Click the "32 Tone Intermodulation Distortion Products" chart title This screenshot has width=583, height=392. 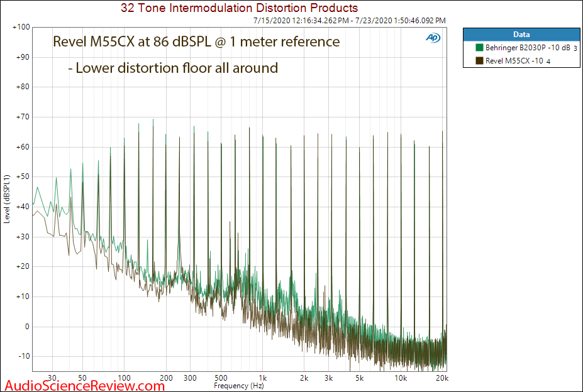(x=239, y=8)
